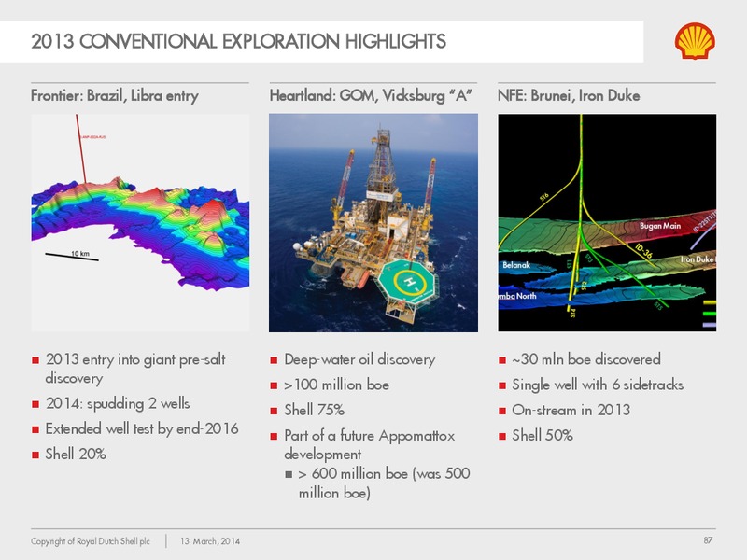Select heading 'Frontier: Brazil, Libra entry'
The width and height of the screenshot is (747, 560).
115,96
